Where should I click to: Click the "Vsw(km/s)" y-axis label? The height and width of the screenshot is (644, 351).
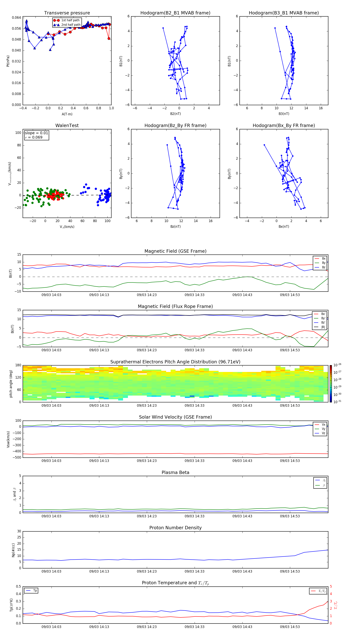[x=8, y=439]
